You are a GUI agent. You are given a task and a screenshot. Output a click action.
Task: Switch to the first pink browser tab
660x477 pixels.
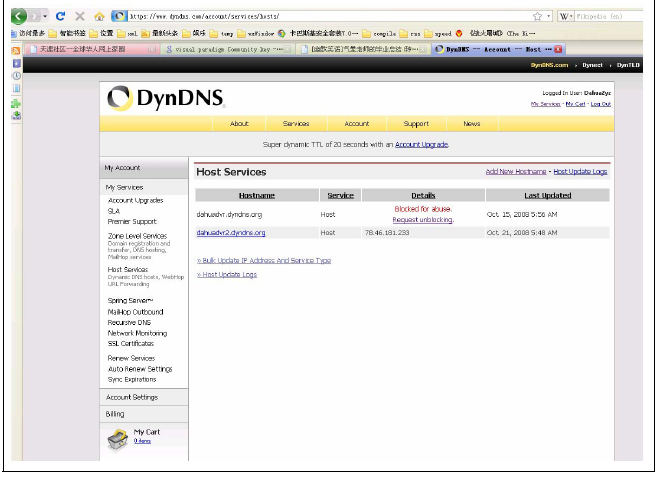click(91, 49)
